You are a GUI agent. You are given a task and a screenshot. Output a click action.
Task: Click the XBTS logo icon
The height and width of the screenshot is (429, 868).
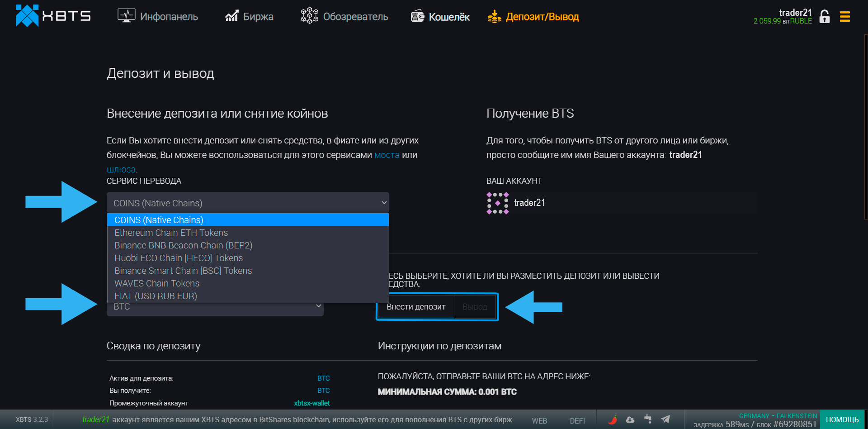point(27,16)
